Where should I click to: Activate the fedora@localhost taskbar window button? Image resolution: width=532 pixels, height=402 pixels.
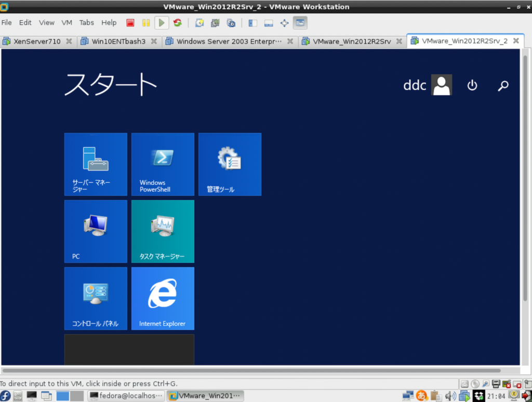coord(126,396)
